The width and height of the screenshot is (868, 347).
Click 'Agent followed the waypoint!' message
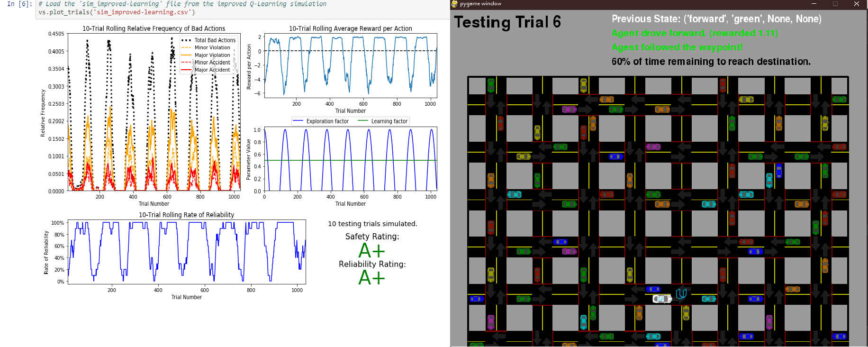pyautogui.click(x=677, y=47)
